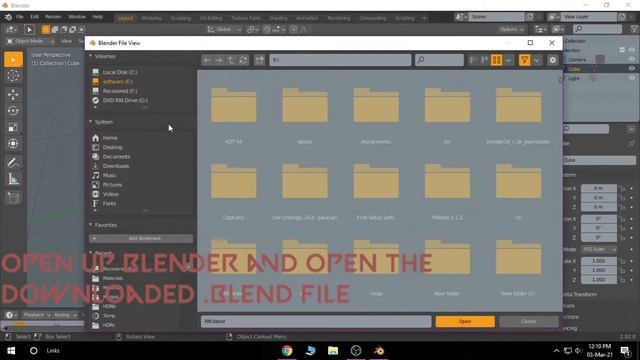The image size is (640, 360).
Task: Select the Captures folder thumbnail
Action: (x=233, y=182)
